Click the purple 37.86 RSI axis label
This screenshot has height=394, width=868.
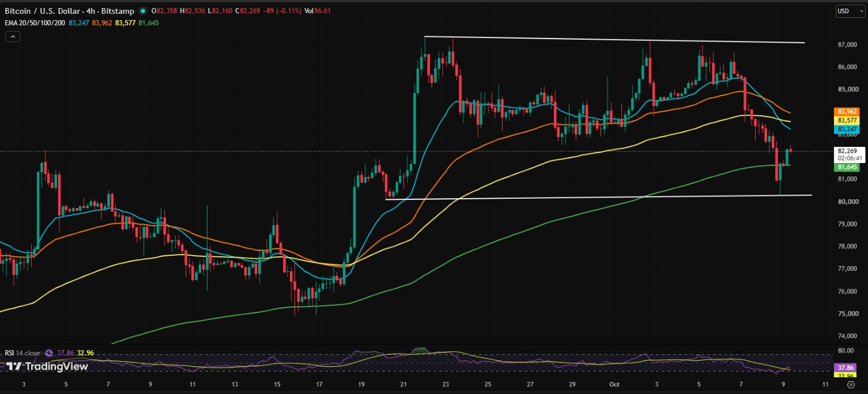click(845, 366)
